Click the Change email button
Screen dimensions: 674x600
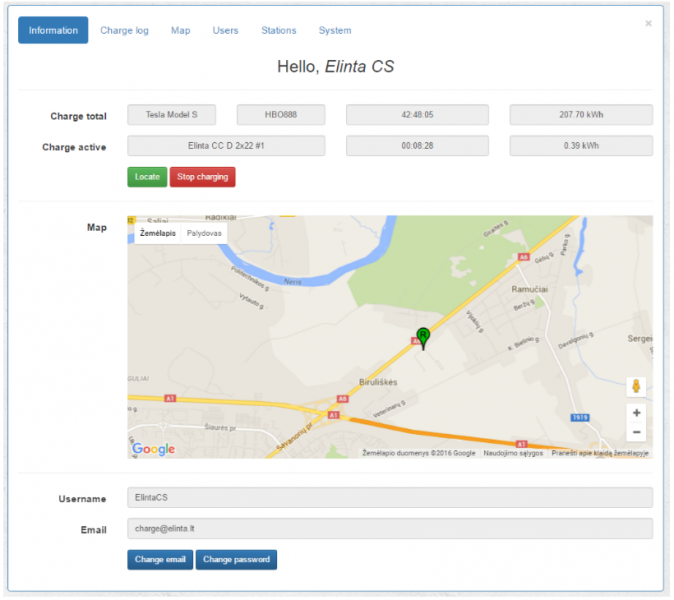160,559
